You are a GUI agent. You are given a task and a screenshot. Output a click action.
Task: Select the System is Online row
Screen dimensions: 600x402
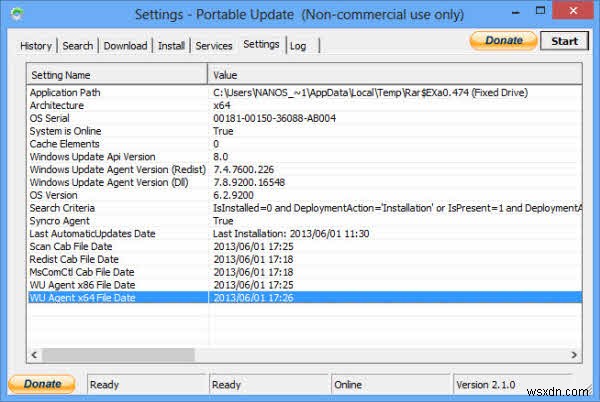(x=305, y=131)
